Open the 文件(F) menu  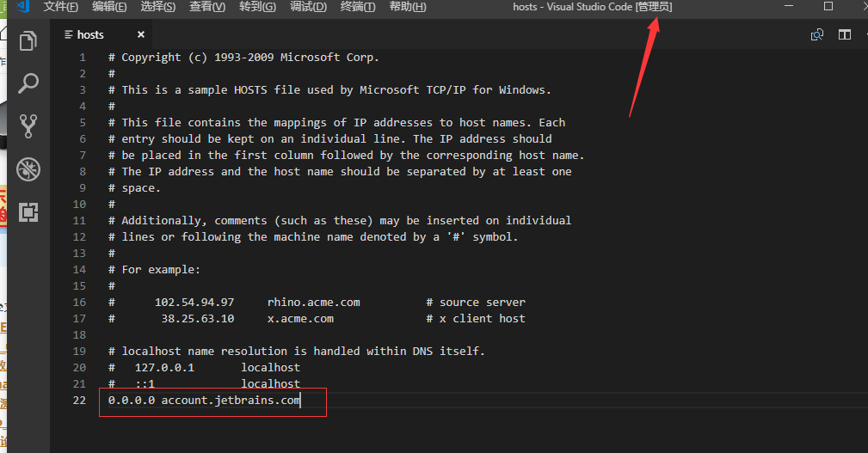61,7
